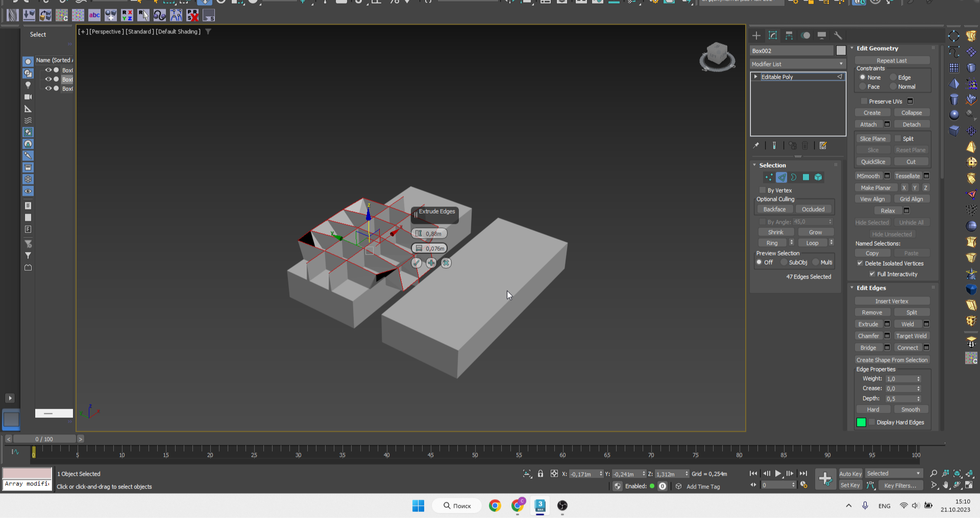980x518 pixels.
Task: Collapse the Edit Geometry rollout
Action: pos(852,48)
